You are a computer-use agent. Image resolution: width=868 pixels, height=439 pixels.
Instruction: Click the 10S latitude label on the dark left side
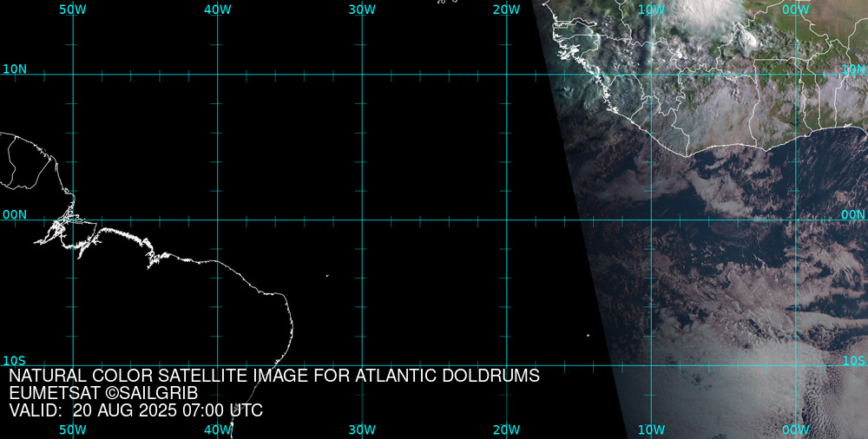click(14, 361)
